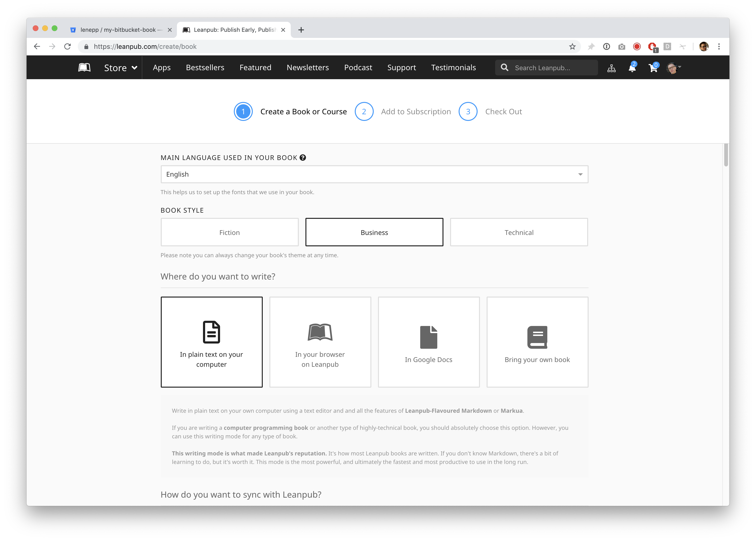Click the Markua link
Viewport: 756px width, 541px height.
pyautogui.click(x=511, y=411)
